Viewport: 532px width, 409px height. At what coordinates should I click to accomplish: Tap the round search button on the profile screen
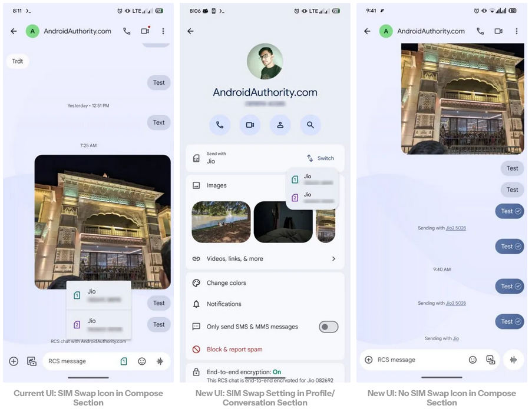(x=310, y=125)
